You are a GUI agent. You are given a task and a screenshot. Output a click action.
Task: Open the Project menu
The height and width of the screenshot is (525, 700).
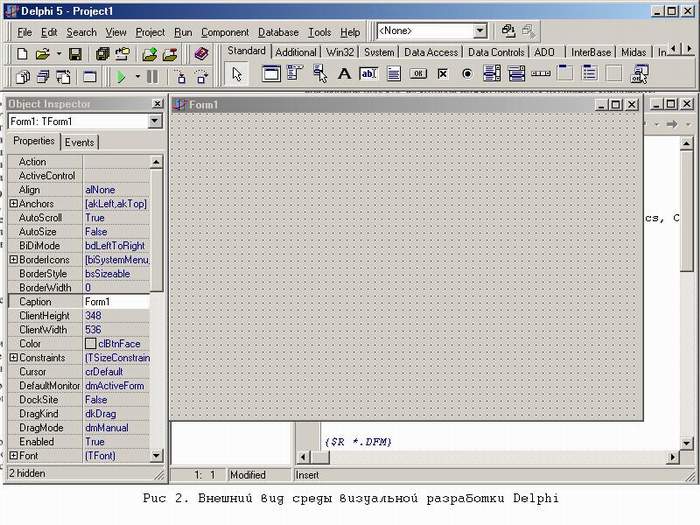[x=150, y=32]
